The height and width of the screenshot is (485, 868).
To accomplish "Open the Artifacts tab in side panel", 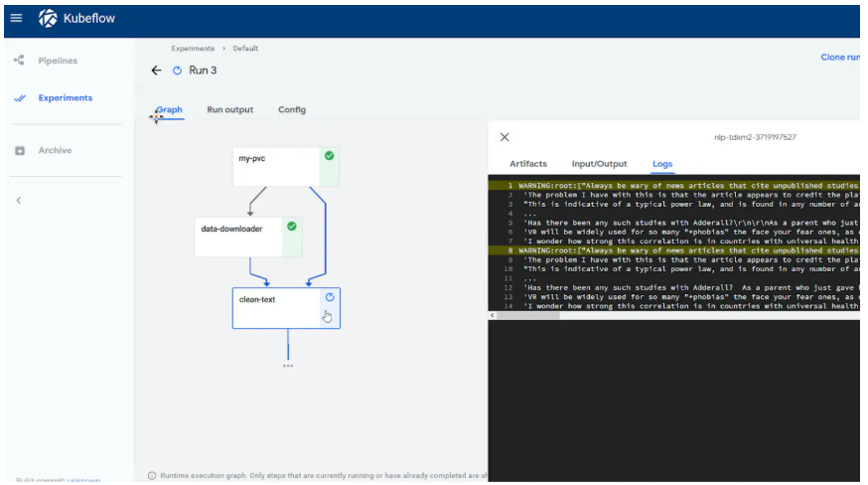I will (x=528, y=164).
